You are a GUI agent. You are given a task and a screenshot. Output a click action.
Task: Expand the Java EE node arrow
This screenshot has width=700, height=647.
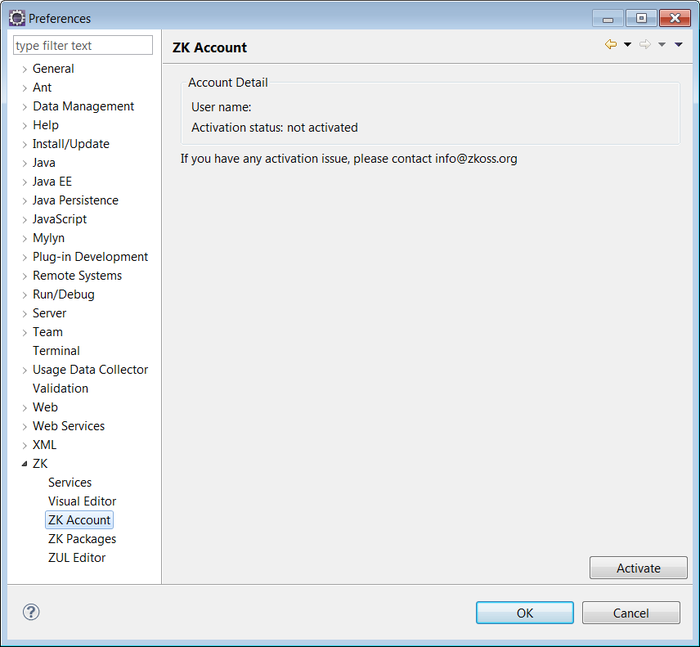coord(25,182)
